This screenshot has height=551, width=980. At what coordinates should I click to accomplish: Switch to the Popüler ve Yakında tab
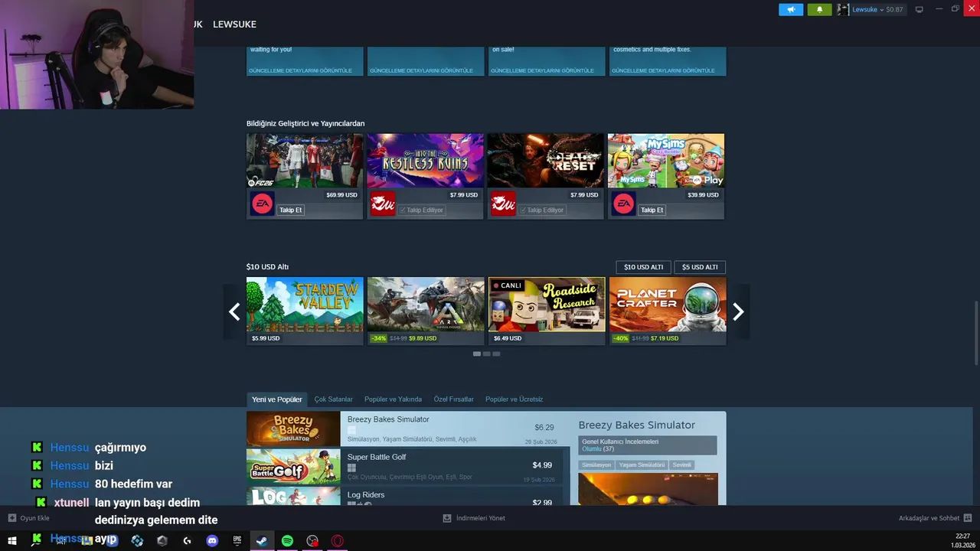[393, 399]
